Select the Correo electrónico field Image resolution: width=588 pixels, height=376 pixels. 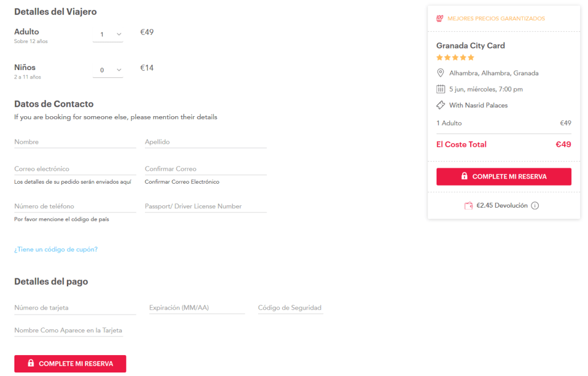coord(75,169)
